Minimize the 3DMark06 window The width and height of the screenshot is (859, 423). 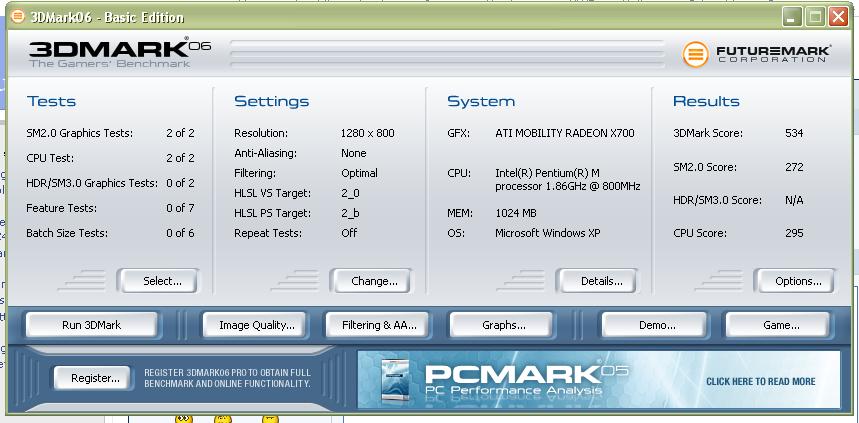792,17
